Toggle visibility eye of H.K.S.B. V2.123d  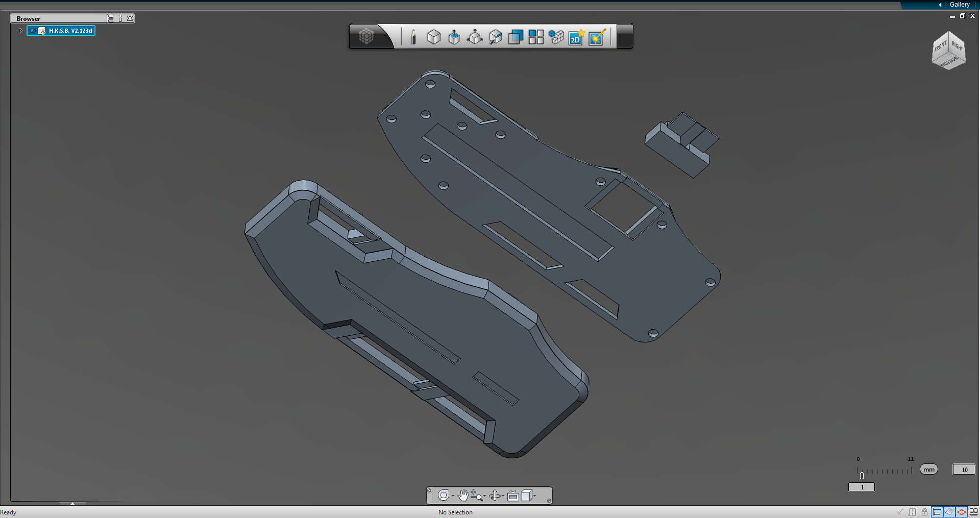[33, 31]
